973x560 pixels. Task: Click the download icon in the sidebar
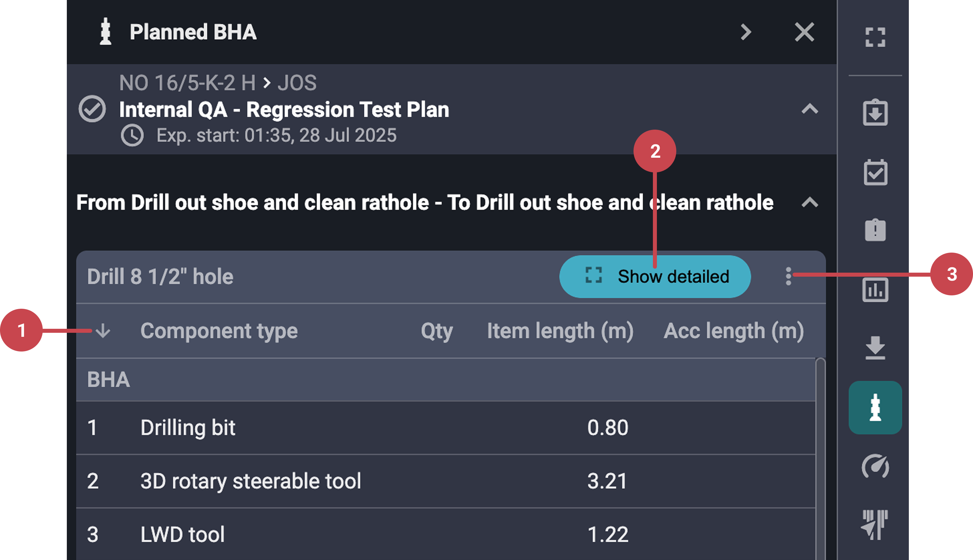click(875, 347)
